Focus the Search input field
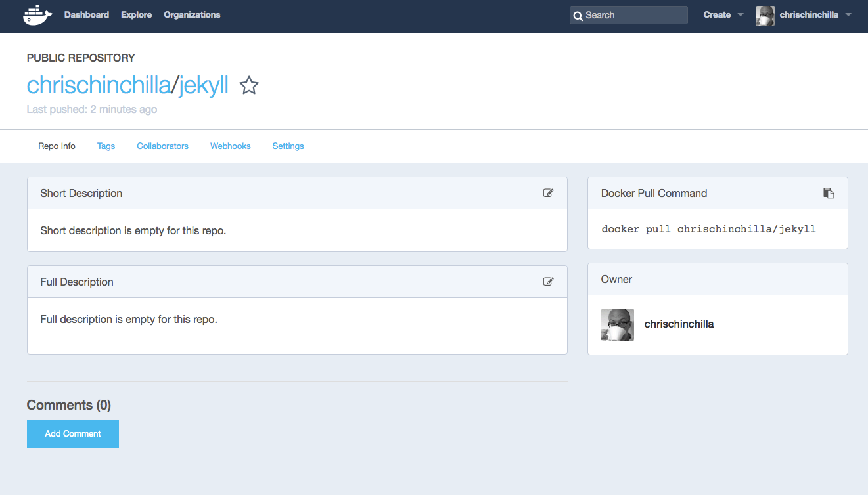This screenshot has height=495, width=868. point(629,15)
